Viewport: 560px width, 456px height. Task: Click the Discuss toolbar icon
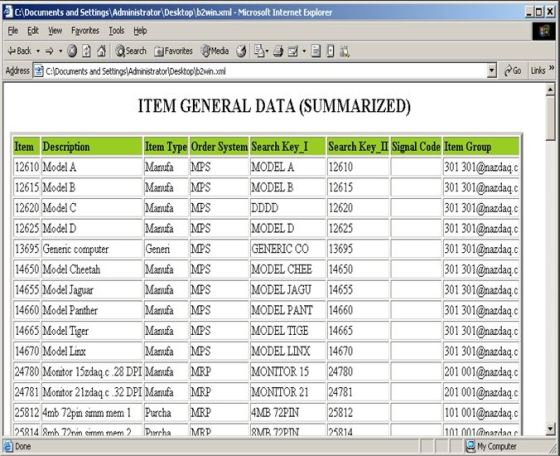(316, 51)
